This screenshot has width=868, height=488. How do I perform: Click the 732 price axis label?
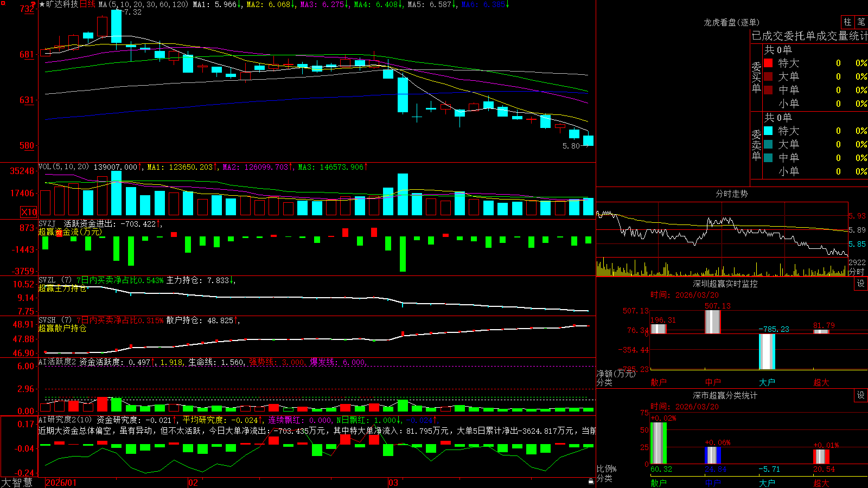click(27, 9)
